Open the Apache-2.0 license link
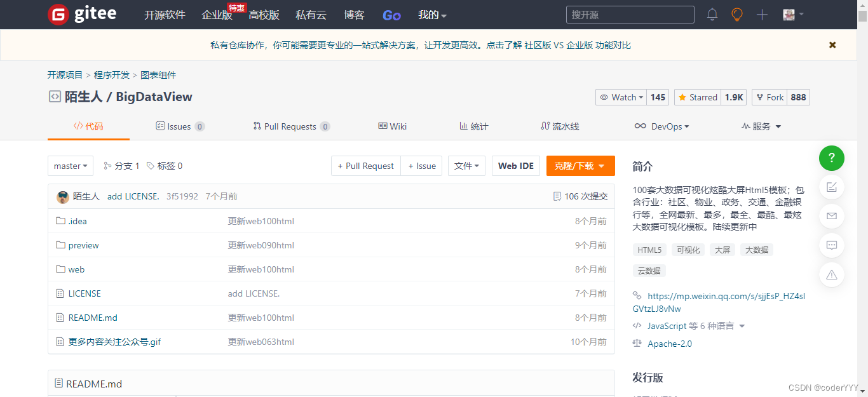868x397 pixels. tap(670, 344)
